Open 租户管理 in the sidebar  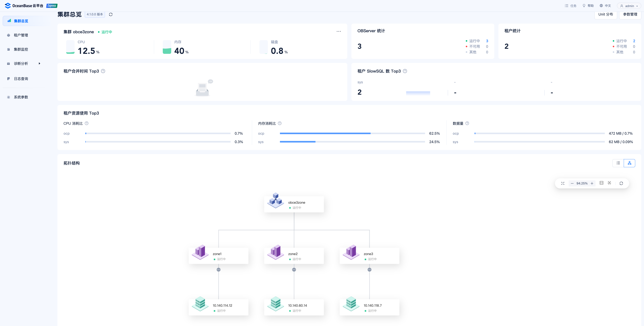point(21,35)
